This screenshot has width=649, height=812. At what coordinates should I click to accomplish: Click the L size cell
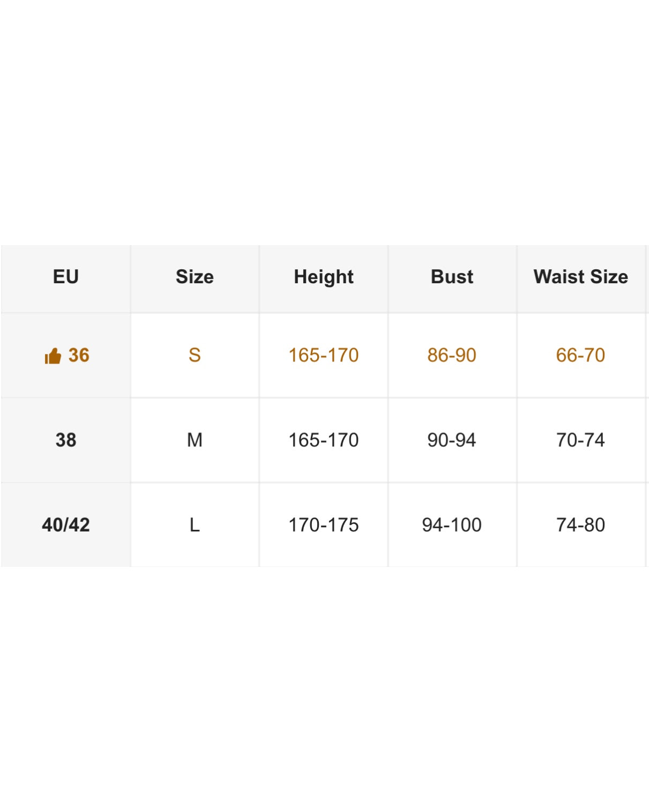[x=195, y=525]
